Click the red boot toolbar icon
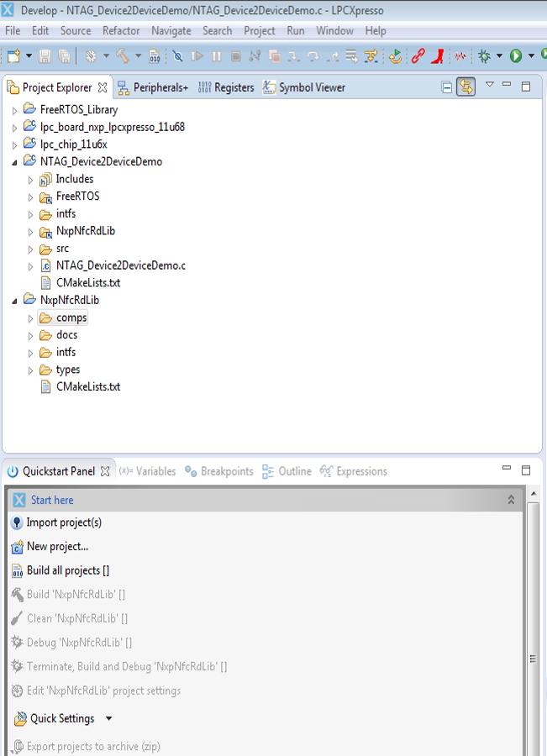The width and height of the screenshot is (547, 756). point(438,56)
